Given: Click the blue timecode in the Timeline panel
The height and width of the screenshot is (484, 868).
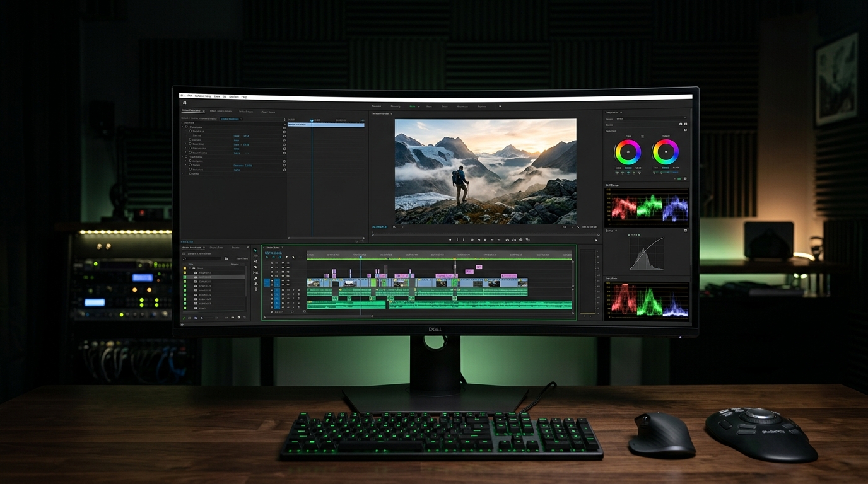Looking at the screenshot, I should [273, 253].
